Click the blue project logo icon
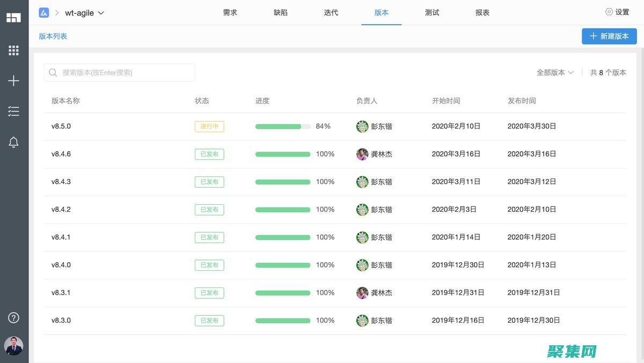The height and width of the screenshot is (363, 644). (x=44, y=13)
